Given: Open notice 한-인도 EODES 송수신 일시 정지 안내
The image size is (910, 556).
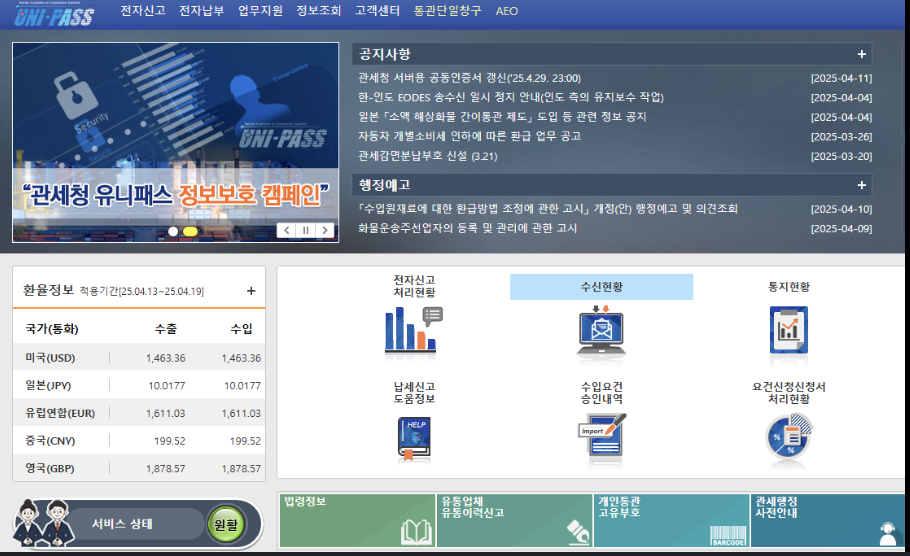Looking at the screenshot, I should tap(511, 97).
